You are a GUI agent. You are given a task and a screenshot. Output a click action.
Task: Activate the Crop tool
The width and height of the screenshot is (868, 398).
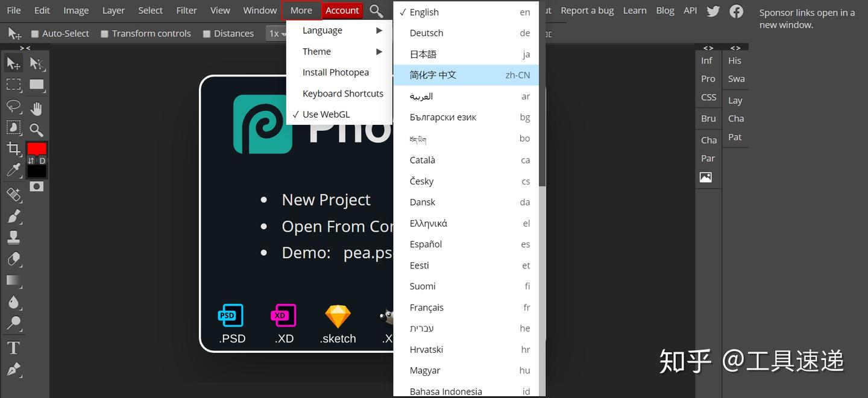coord(13,148)
